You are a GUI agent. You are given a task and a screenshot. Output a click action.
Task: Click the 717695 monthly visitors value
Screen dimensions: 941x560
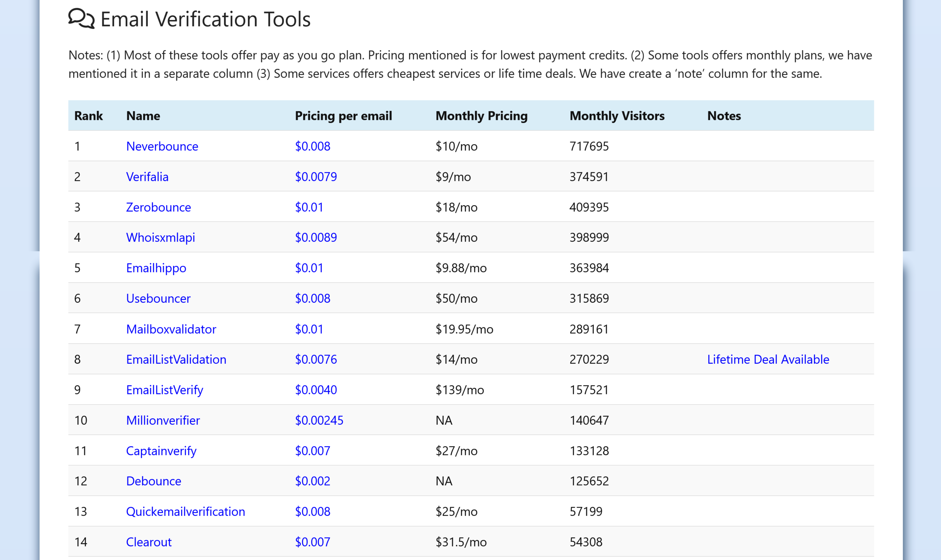[x=589, y=146]
